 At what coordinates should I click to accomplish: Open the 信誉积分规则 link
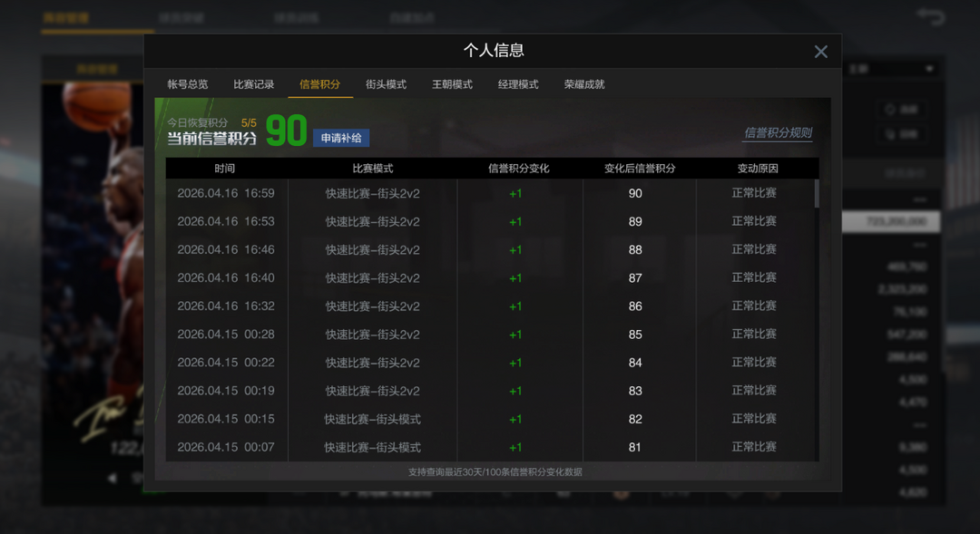(x=778, y=133)
